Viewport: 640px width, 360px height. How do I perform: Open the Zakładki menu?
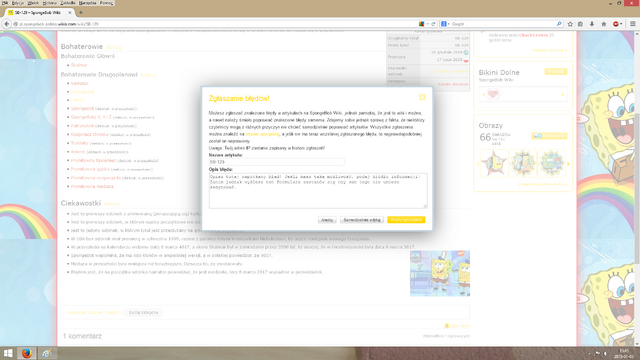click(68, 3)
